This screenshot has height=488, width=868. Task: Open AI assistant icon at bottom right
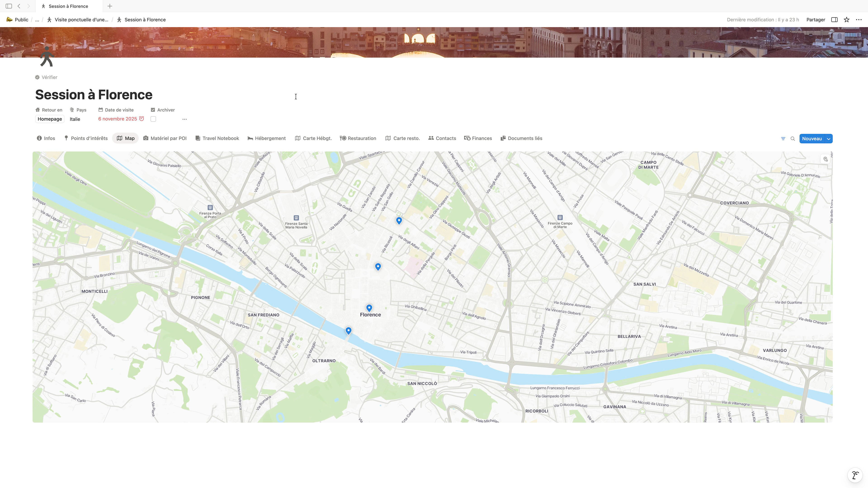(855, 475)
